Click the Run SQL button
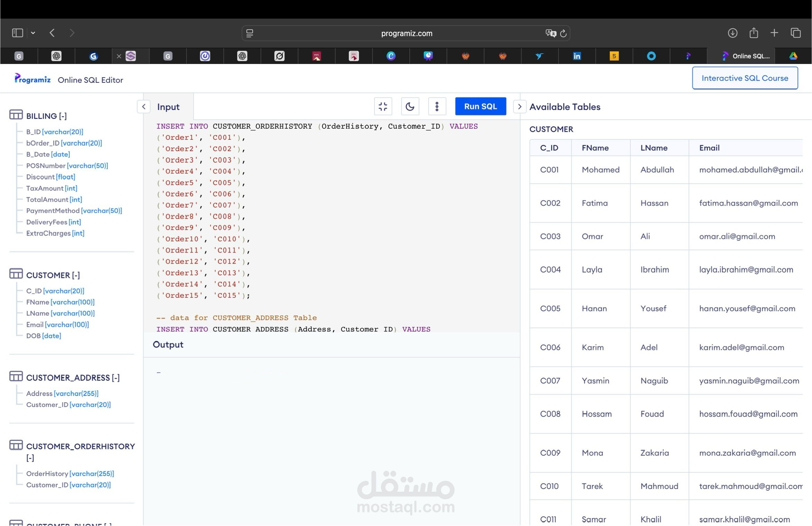 [x=480, y=106]
